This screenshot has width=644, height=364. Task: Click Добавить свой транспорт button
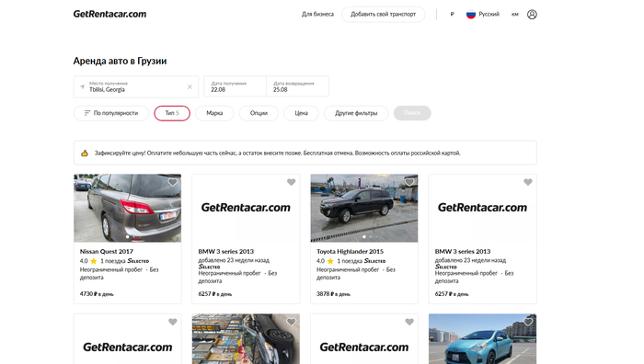pos(384,15)
